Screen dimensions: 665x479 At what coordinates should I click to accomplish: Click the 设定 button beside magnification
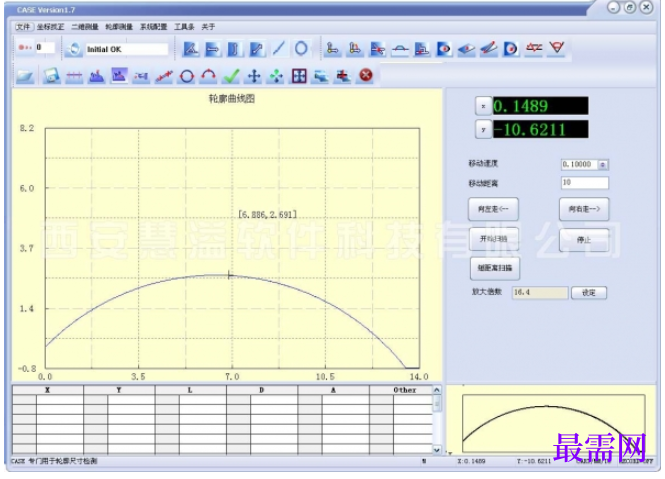tap(589, 293)
